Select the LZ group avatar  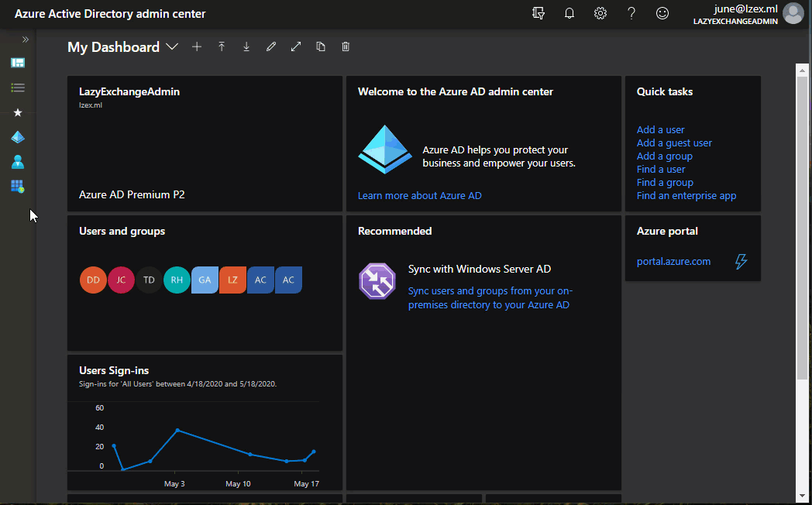(x=232, y=280)
